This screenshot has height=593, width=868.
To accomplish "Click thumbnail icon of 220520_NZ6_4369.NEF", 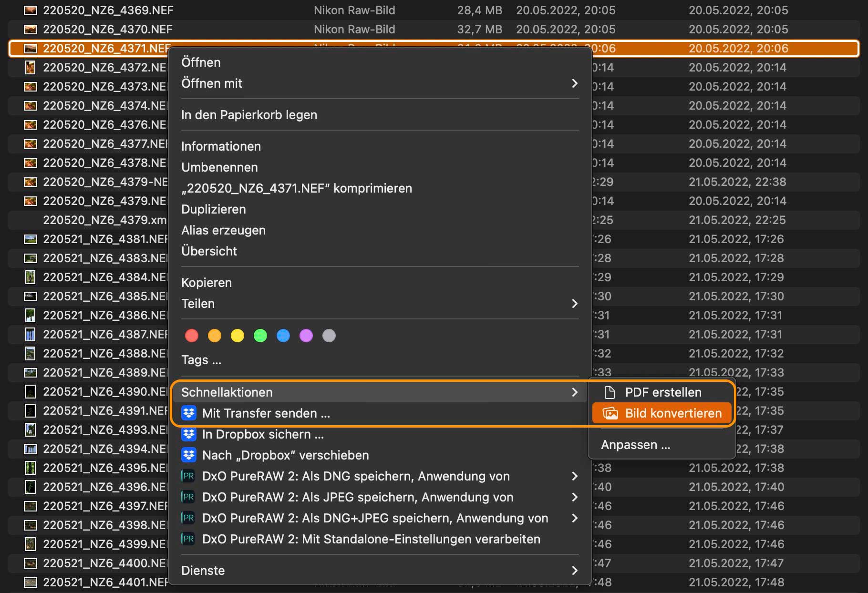I will click(30, 10).
